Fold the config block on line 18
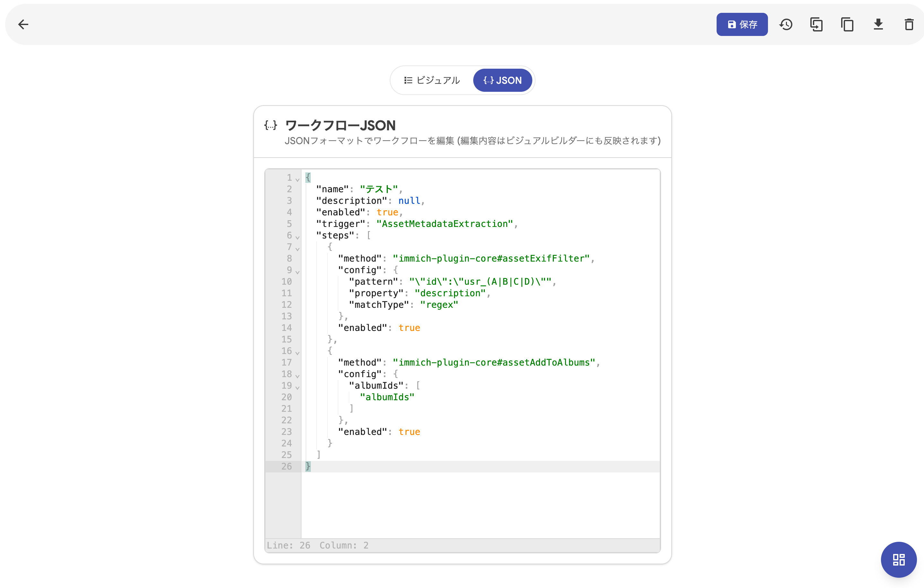This screenshot has height=588, width=924. pyautogui.click(x=297, y=376)
